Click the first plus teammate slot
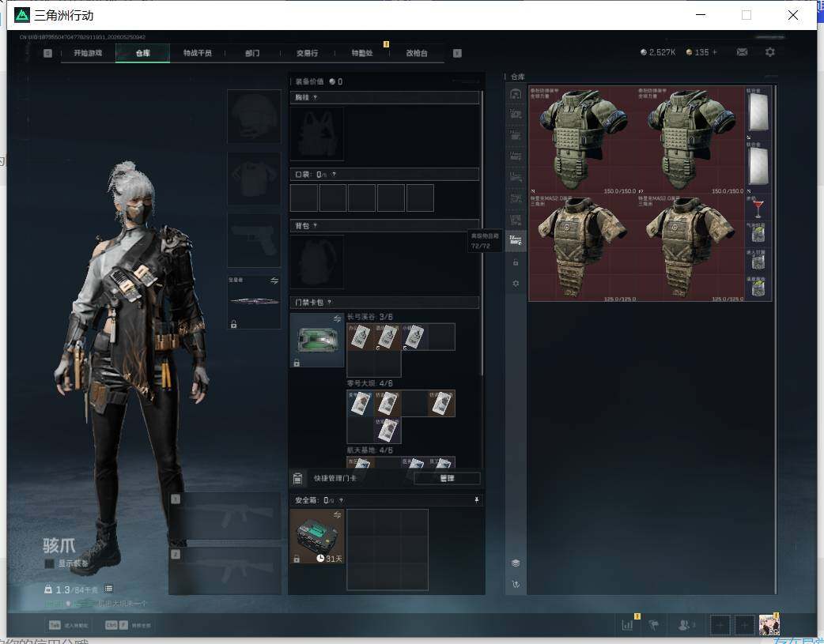Image resolution: width=824 pixels, height=644 pixels. [x=720, y=625]
